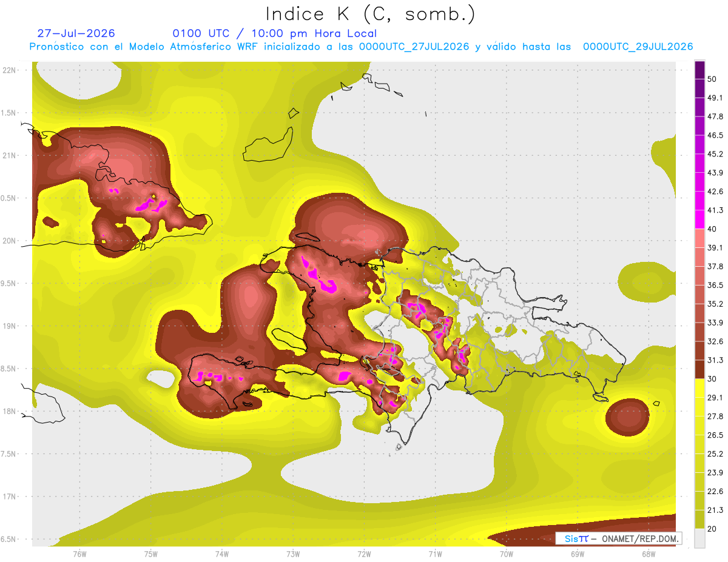Click colorbar value 46.5

[715, 135]
